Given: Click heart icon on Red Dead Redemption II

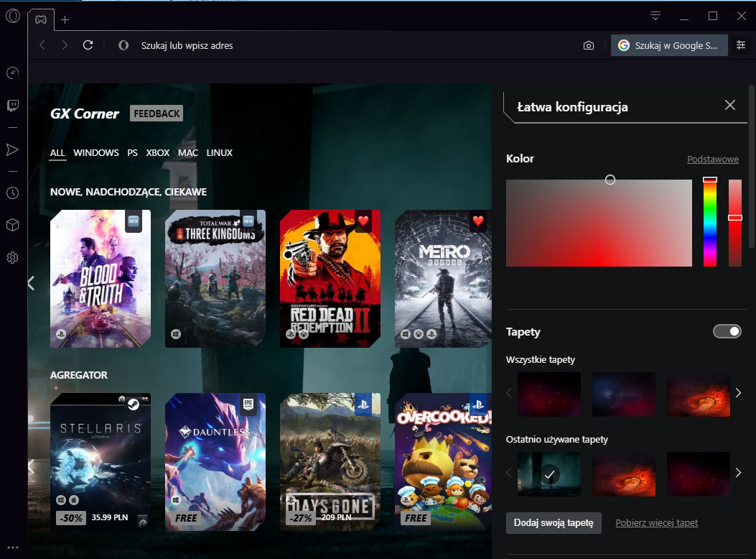Looking at the screenshot, I should point(363,221).
